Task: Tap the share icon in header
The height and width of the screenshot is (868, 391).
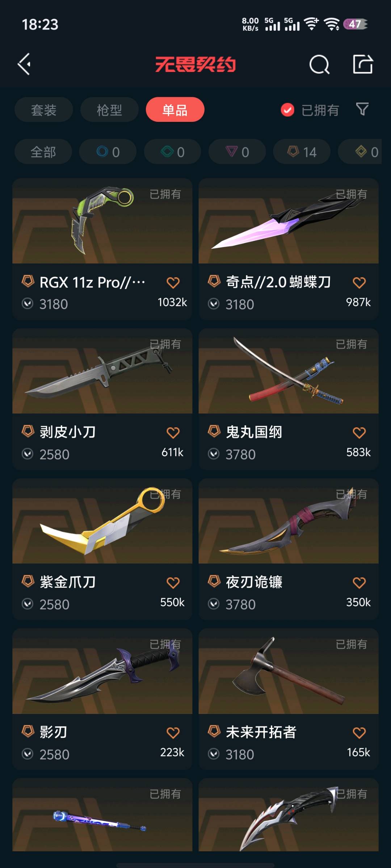Action: [363, 64]
